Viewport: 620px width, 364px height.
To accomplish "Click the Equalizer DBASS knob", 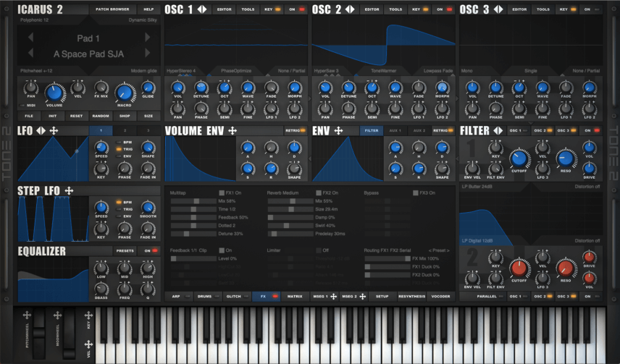I will tap(101, 289).
